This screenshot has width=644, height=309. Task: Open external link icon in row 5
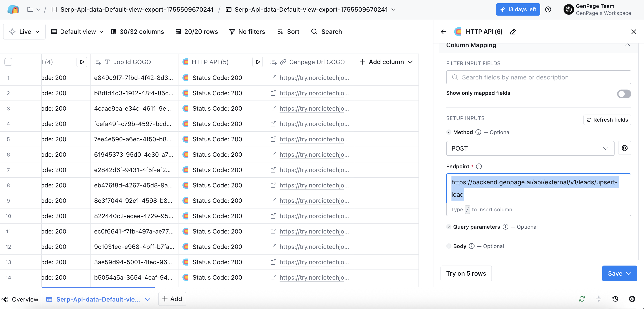[273, 139]
